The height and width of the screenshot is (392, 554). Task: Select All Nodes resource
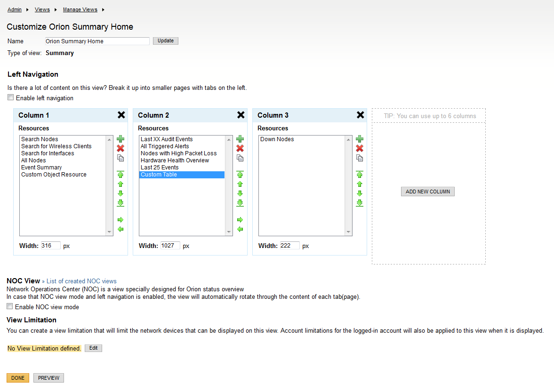click(63, 160)
